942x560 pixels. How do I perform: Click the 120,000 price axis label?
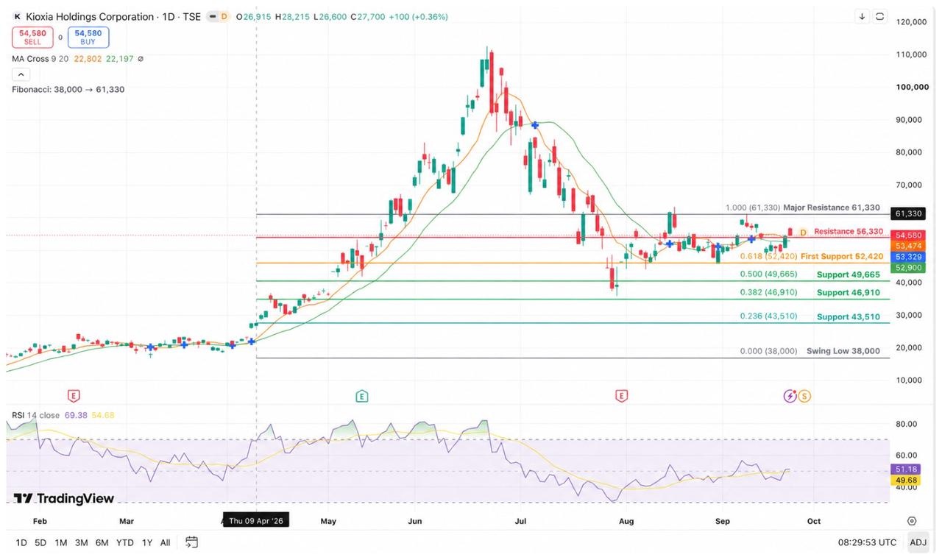[x=912, y=22]
